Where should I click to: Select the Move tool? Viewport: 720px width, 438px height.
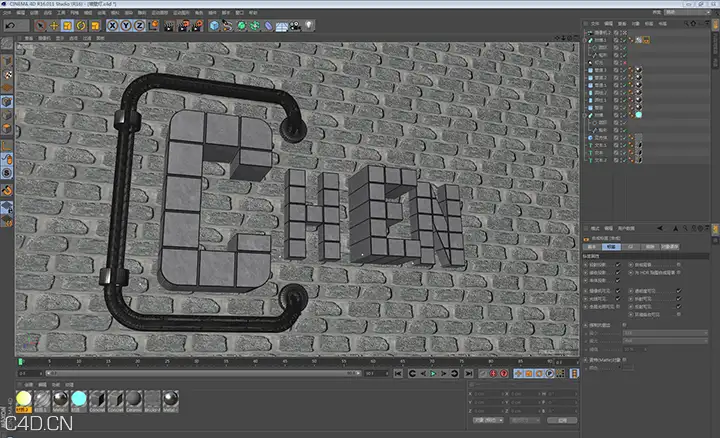point(54,26)
